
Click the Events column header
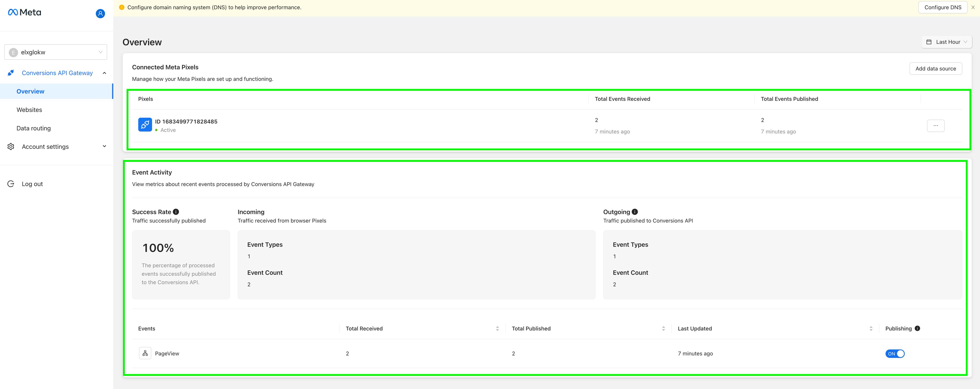(x=146, y=329)
